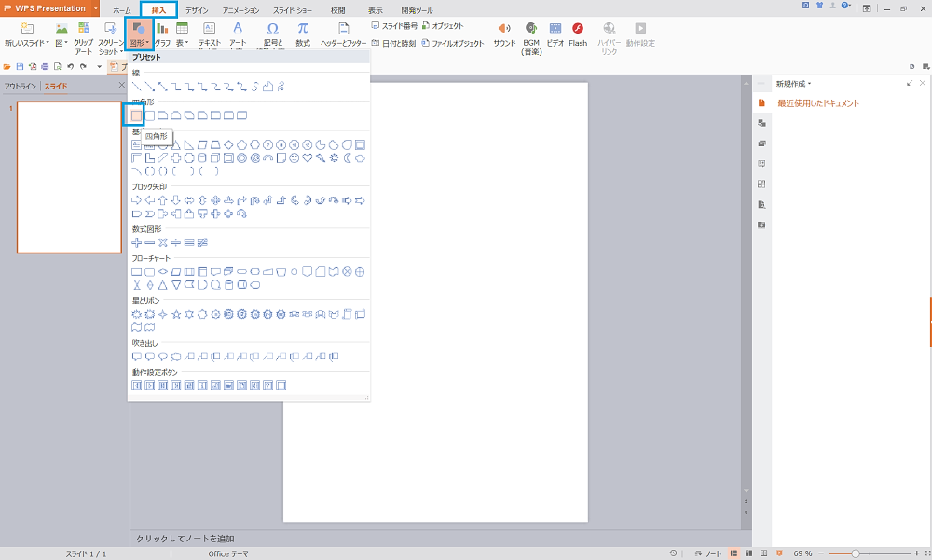Pick the rounded rectangle shape in the 四角形 row

tap(150, 116)
